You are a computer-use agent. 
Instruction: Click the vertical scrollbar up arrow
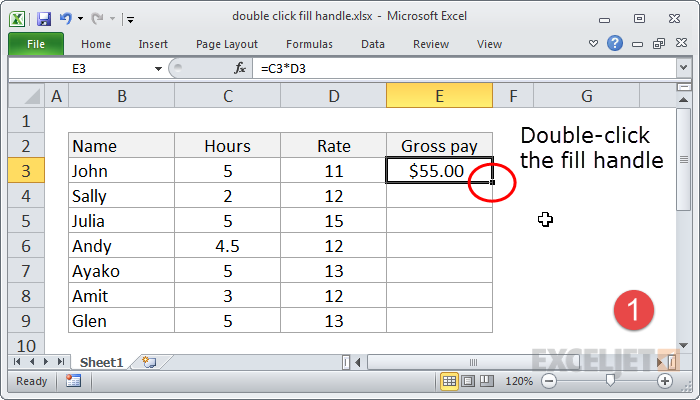coord(683,100)
